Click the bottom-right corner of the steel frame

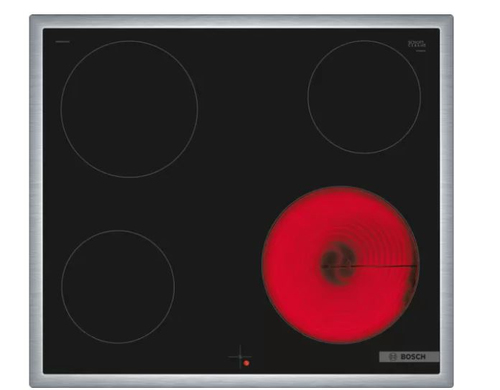point(447,381)
